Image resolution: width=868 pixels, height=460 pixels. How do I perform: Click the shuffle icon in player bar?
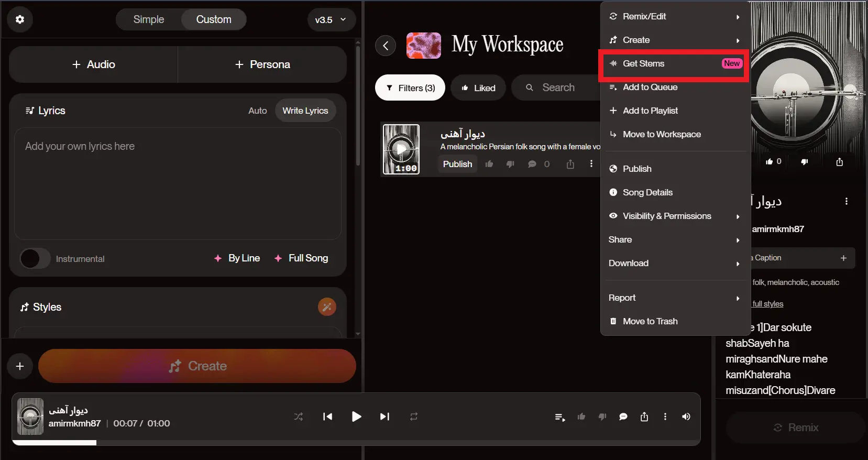coord(298,417)
